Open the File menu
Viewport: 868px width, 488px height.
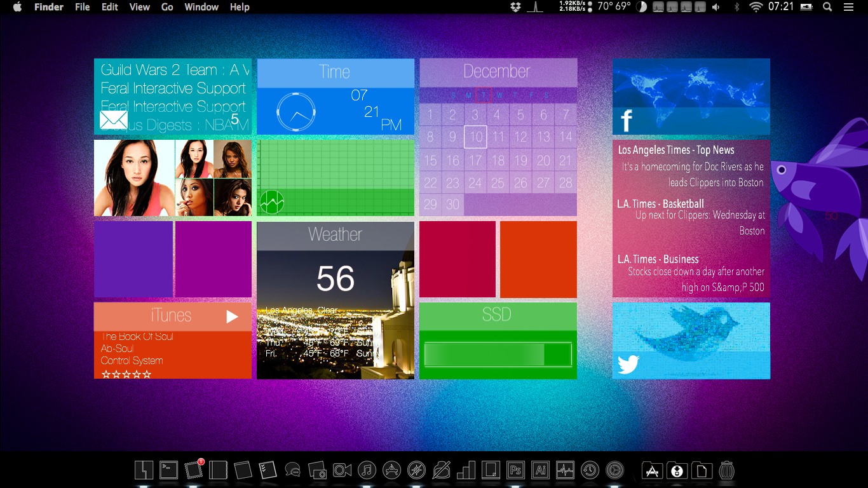(x=83, y=7)
